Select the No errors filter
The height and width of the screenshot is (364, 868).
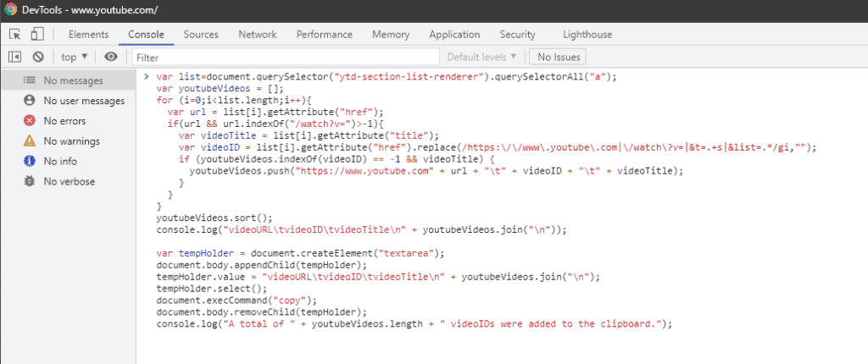pyautogui.click(x=69, y=120)
